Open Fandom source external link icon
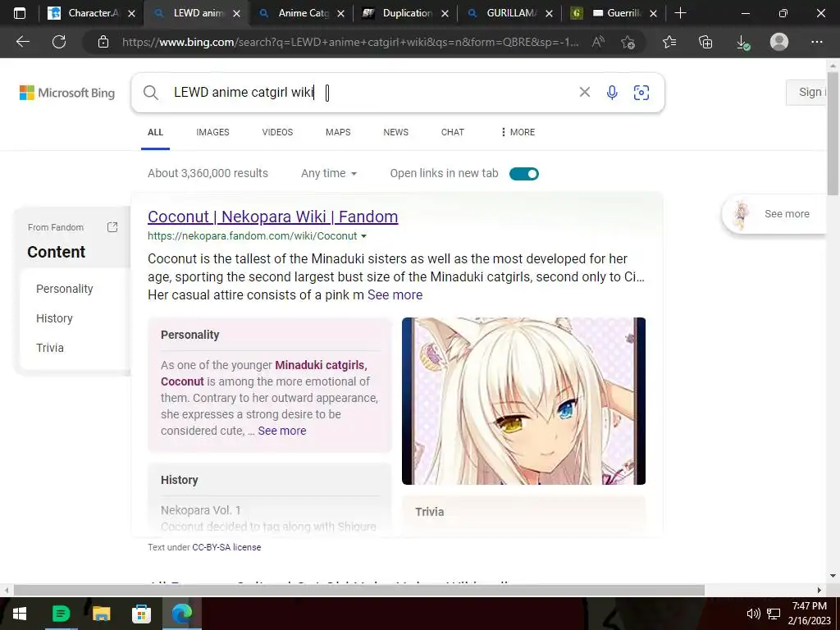This screenshot has width=840, height=630. click(x=112, y=227)
